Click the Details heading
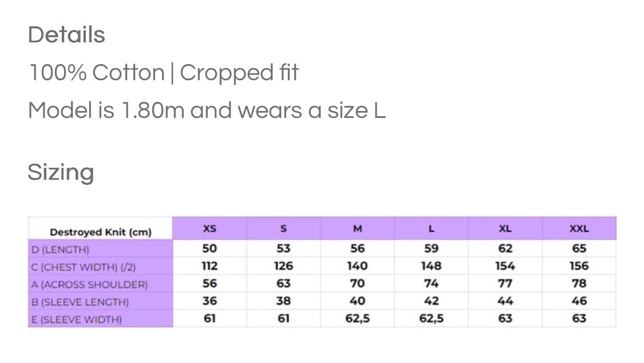Screen dimensions: 644x363 [66, 35]
